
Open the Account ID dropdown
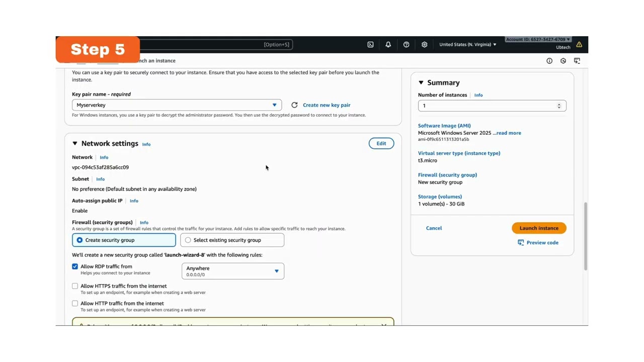tap(538, 39)
